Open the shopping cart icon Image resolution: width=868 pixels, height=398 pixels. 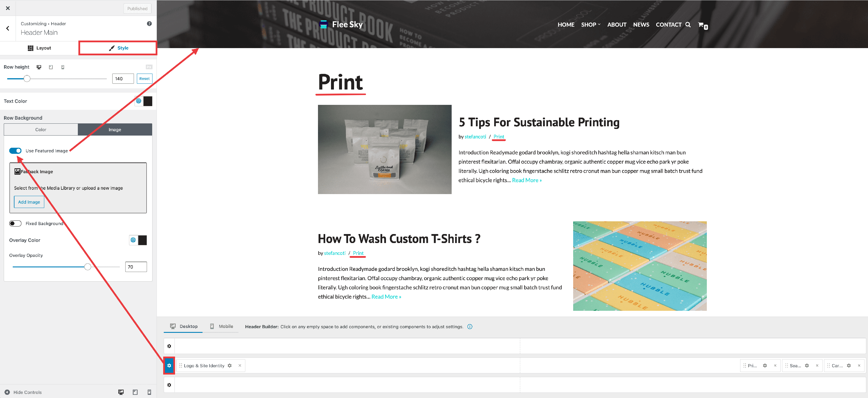[701, 25]
